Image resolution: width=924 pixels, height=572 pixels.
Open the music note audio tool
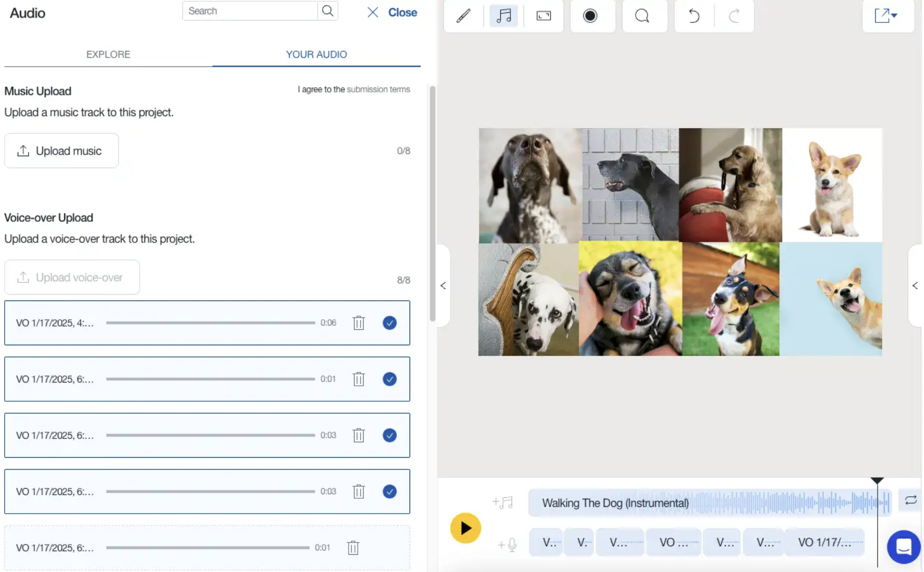tap(503, 16)
